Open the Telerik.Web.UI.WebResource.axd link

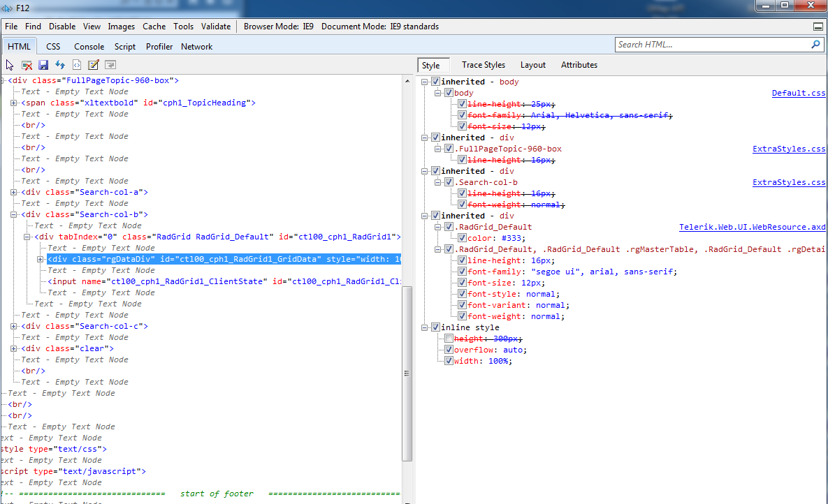pos(752,227)
